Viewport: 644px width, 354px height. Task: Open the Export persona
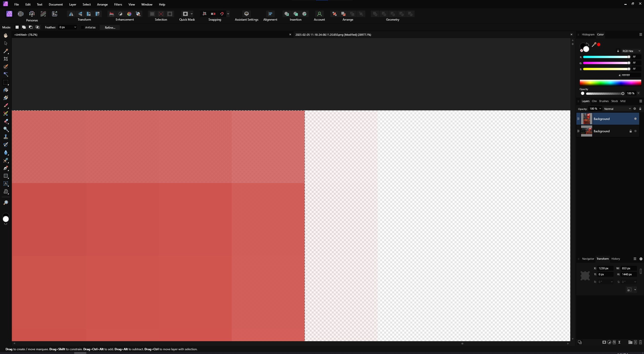[55, 14]
